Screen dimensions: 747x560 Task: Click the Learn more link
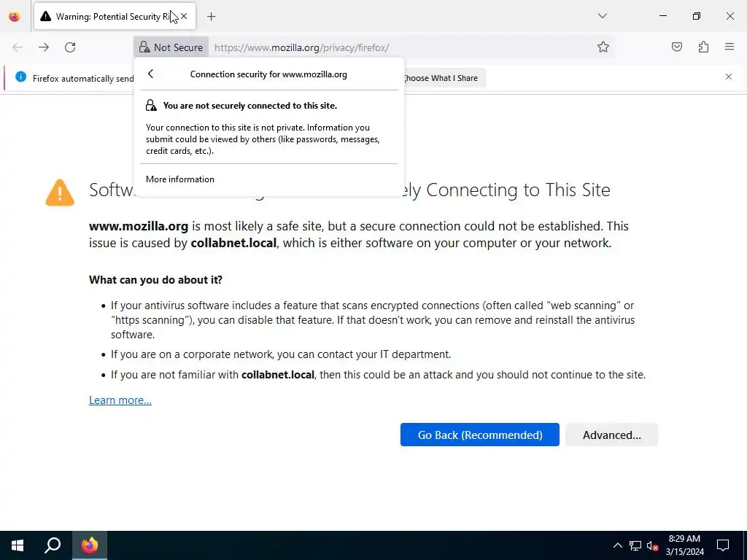120,400
